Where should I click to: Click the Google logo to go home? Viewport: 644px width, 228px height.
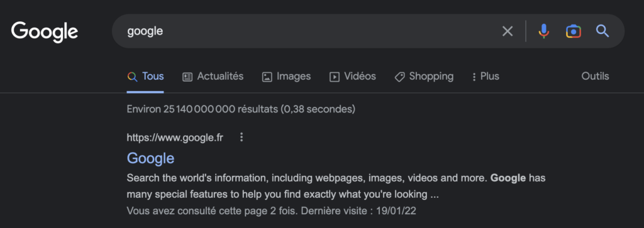pyautogui.click(x=45, y=32)
